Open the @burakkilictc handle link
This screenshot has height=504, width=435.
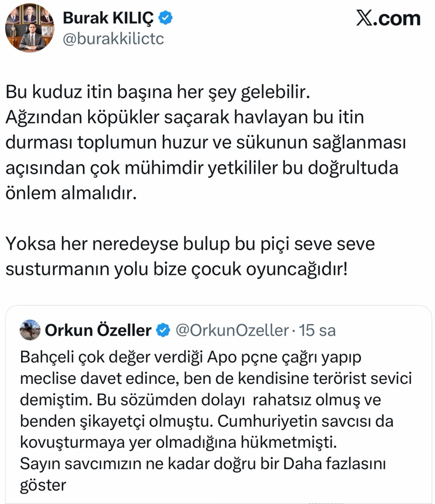point(113,39)
